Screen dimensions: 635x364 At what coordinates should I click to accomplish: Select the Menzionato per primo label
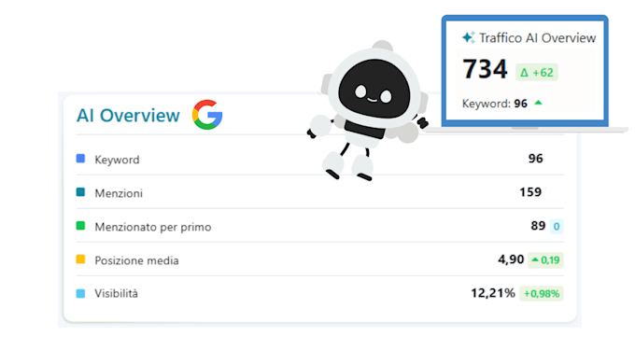point(152,227)
